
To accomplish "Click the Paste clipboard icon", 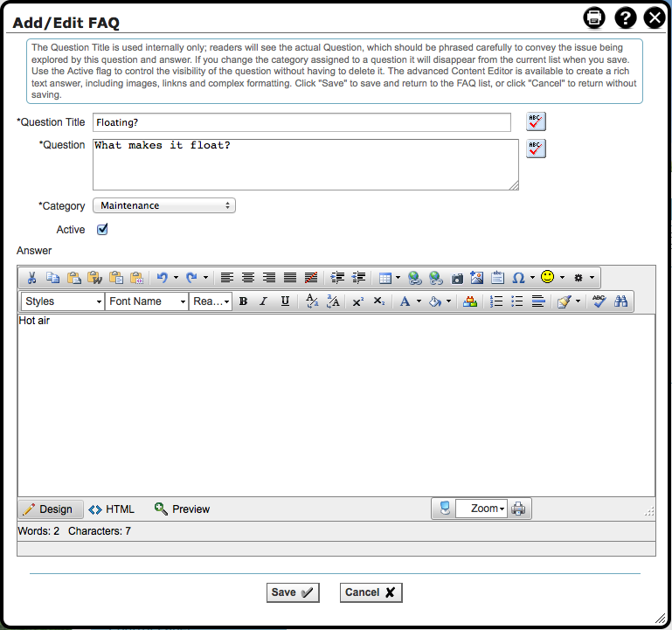I will 73,278.
